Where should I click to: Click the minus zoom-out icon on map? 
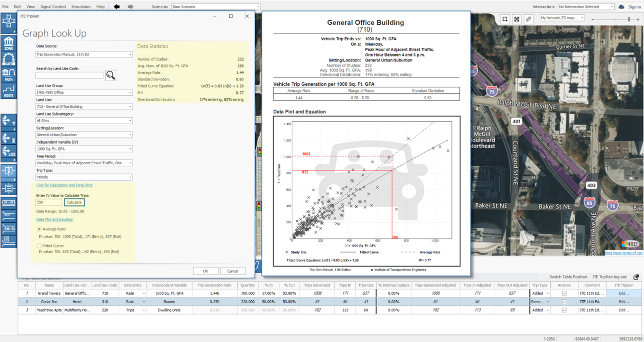tap(593, 19)
